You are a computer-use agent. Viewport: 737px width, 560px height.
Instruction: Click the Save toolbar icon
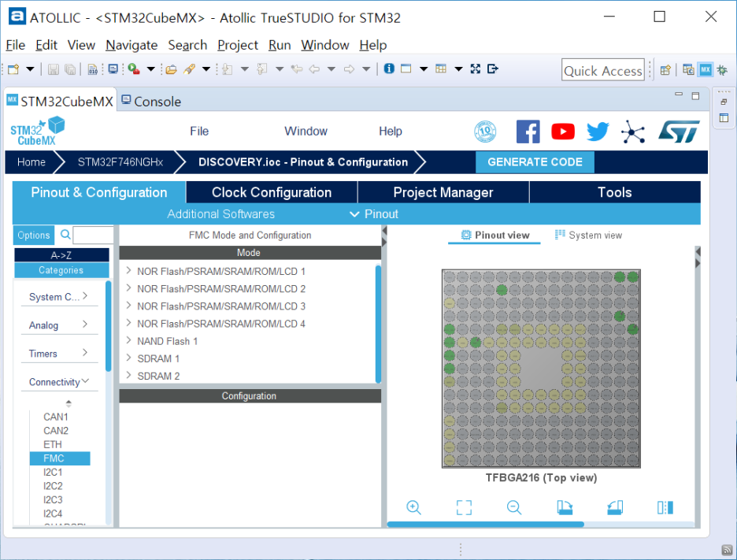(x=53, y=69)
